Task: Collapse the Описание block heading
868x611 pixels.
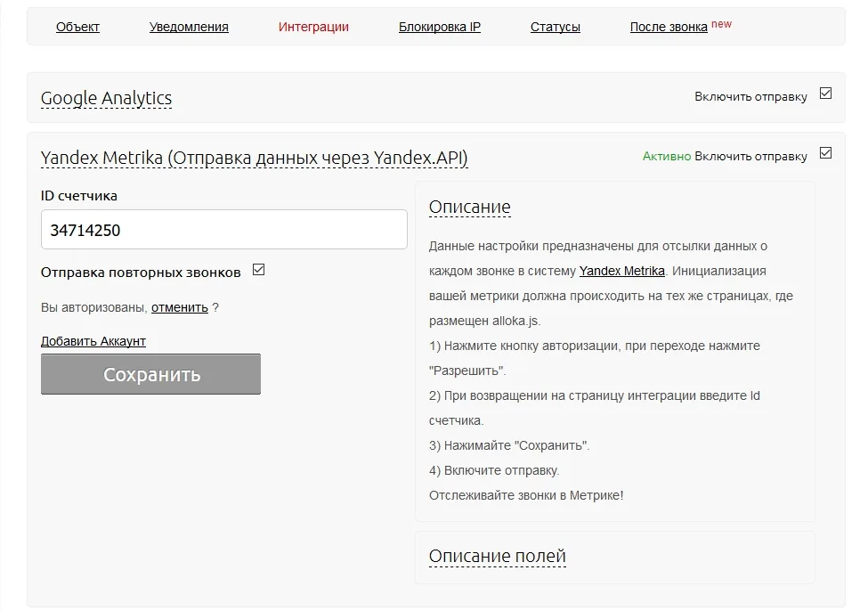Action: click(469, 207)
